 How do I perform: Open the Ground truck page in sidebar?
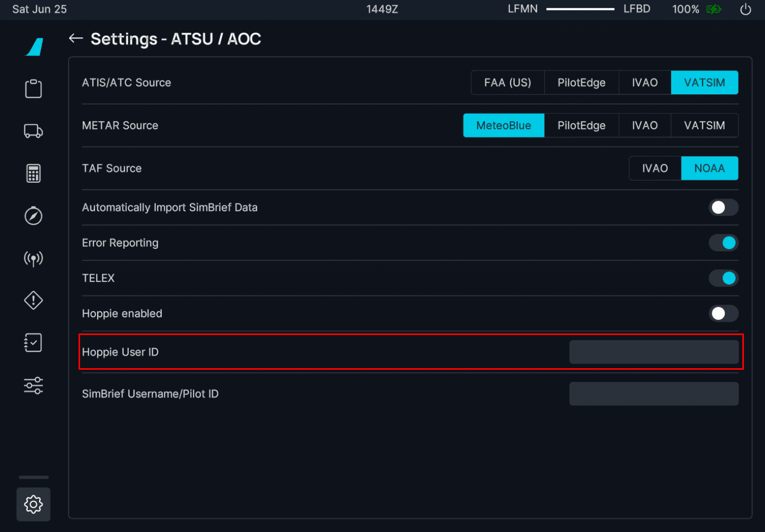point(33,131)
